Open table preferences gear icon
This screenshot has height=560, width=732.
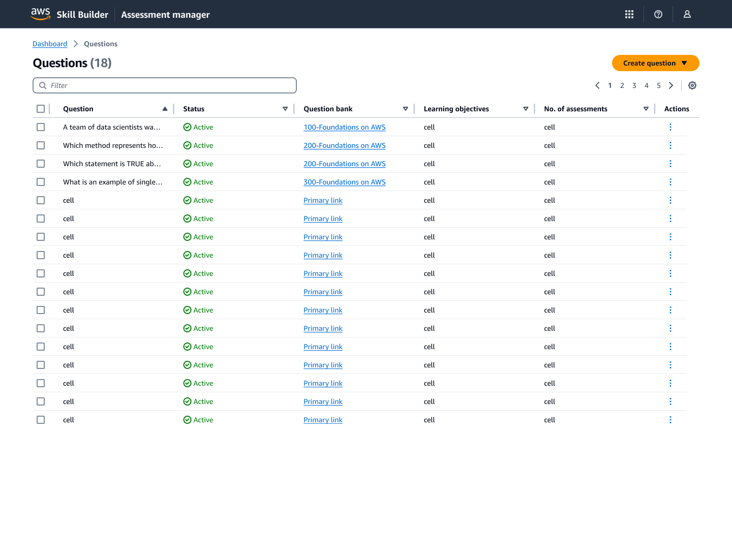coord(692,85)
